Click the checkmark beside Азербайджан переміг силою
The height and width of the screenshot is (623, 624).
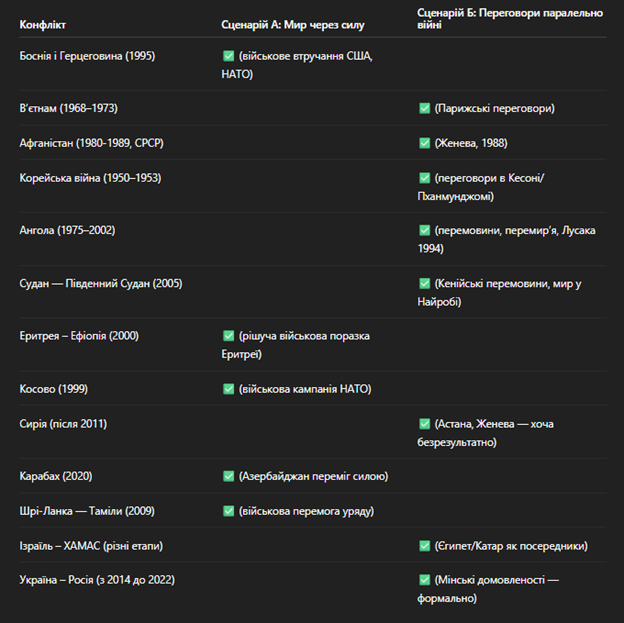tap(228, 476)
